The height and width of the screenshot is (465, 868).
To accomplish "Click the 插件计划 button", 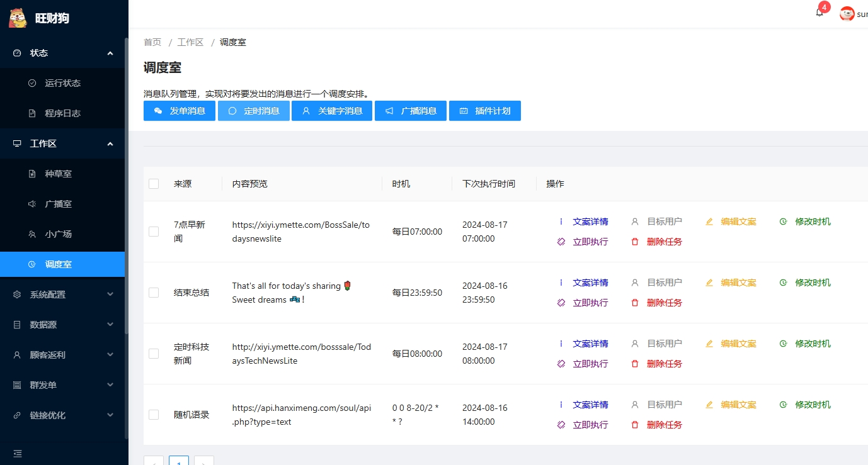I will (x=484, y=111).
